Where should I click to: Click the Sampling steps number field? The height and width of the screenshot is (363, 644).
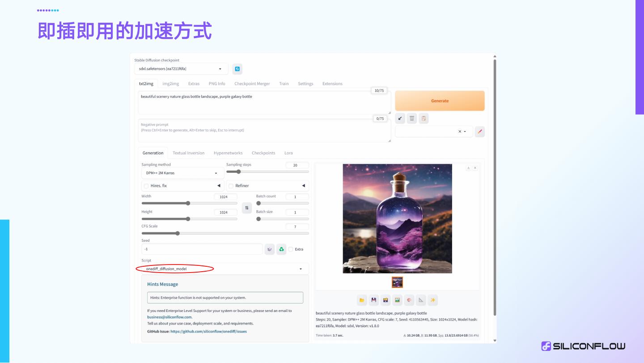[x=297, y=165]
